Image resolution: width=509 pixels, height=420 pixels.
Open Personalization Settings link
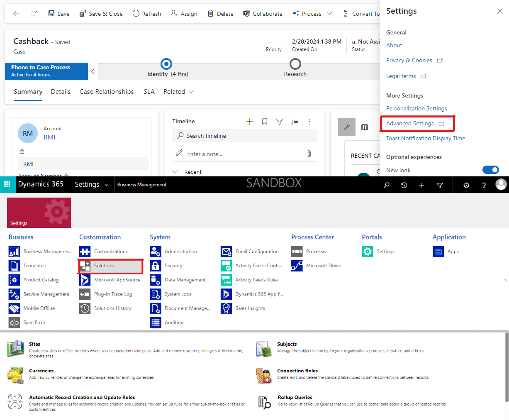tap(416, 108)
